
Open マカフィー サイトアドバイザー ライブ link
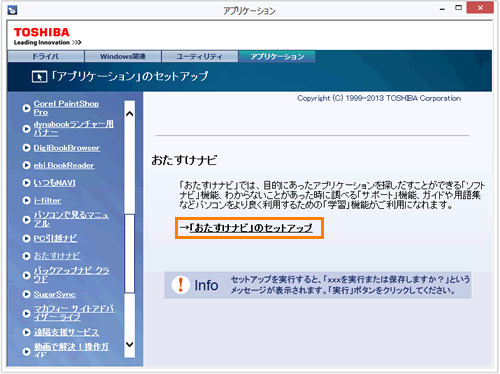click(74, 313)
